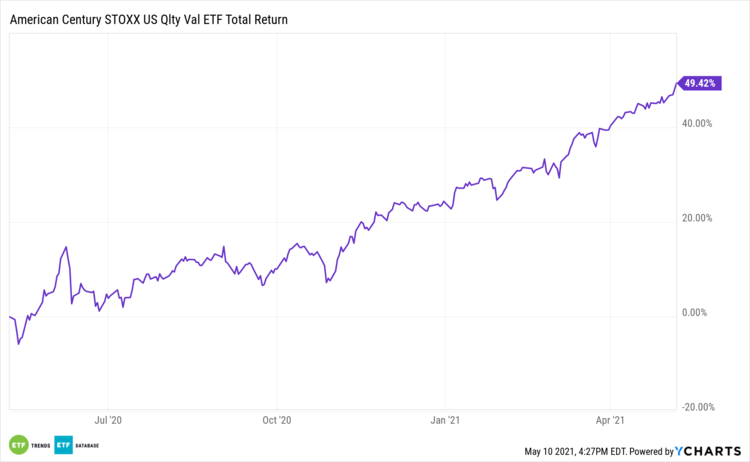
Task: Click the blue ETF Database logo
Action: 63,443
